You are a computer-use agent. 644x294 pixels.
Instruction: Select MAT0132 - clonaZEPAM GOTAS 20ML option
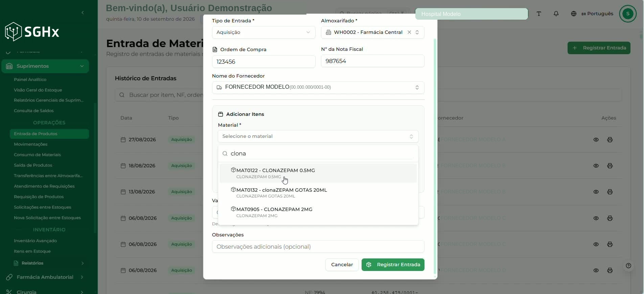tap(318, 193)
